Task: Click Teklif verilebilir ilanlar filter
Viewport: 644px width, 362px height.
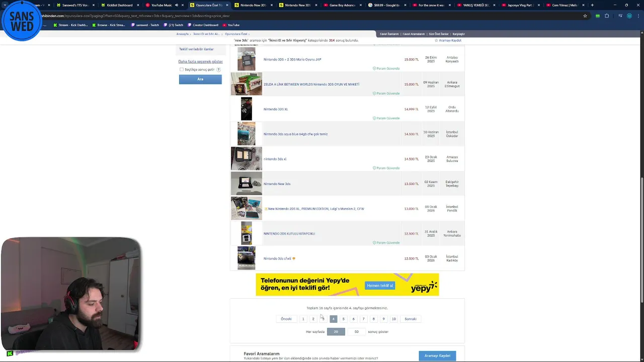Action: click(196, 49)
